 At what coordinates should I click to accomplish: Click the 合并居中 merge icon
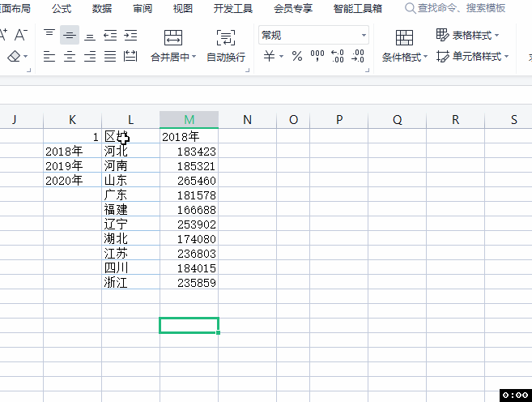[x=173, y=37]
